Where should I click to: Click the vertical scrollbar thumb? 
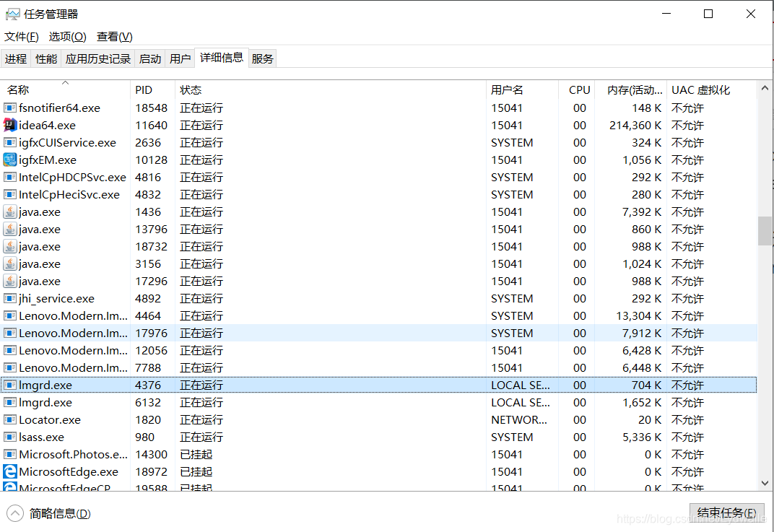point(765,230)
